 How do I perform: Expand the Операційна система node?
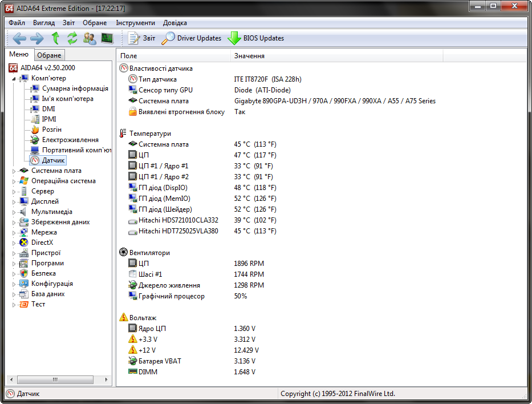click(14, 181)
